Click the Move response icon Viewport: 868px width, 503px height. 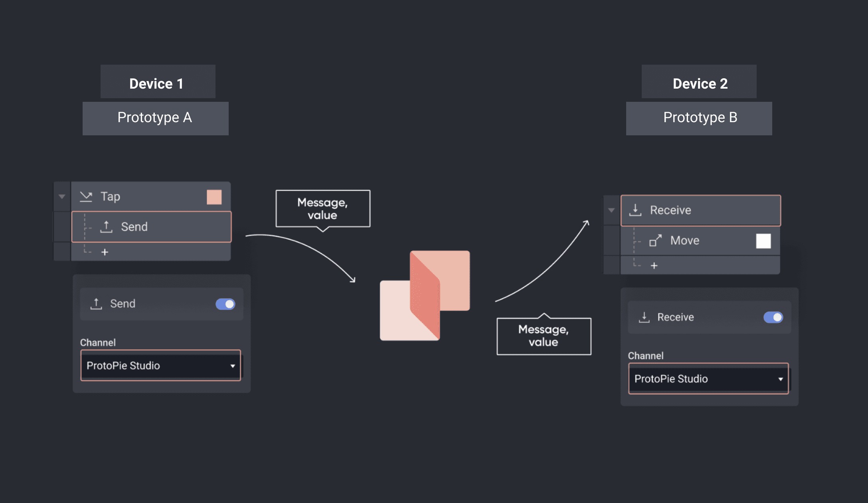(x=655, y=240)
